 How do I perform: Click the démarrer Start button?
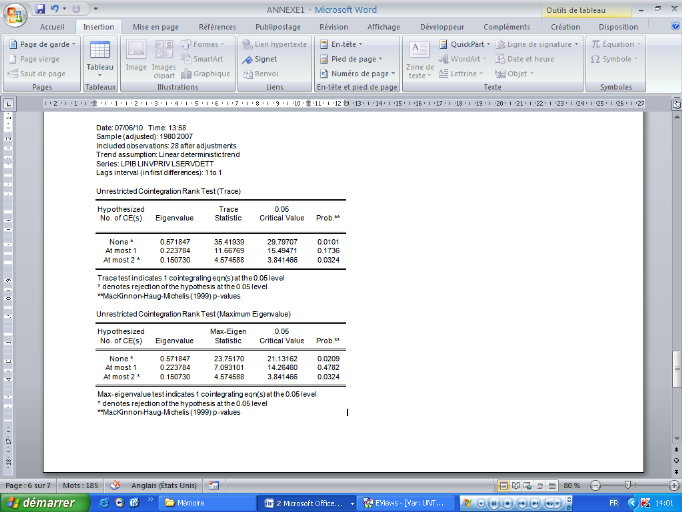tap(40, 502)
